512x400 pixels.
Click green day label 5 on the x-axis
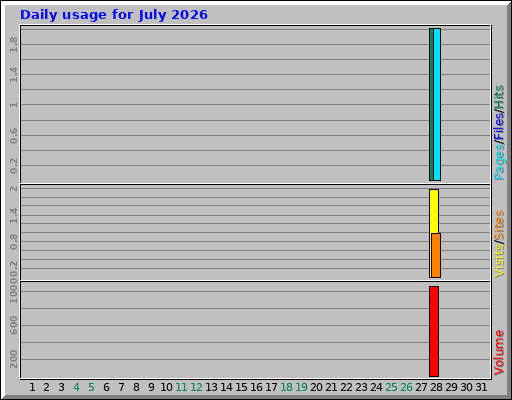pyautogui.click(x=91, y=387)
